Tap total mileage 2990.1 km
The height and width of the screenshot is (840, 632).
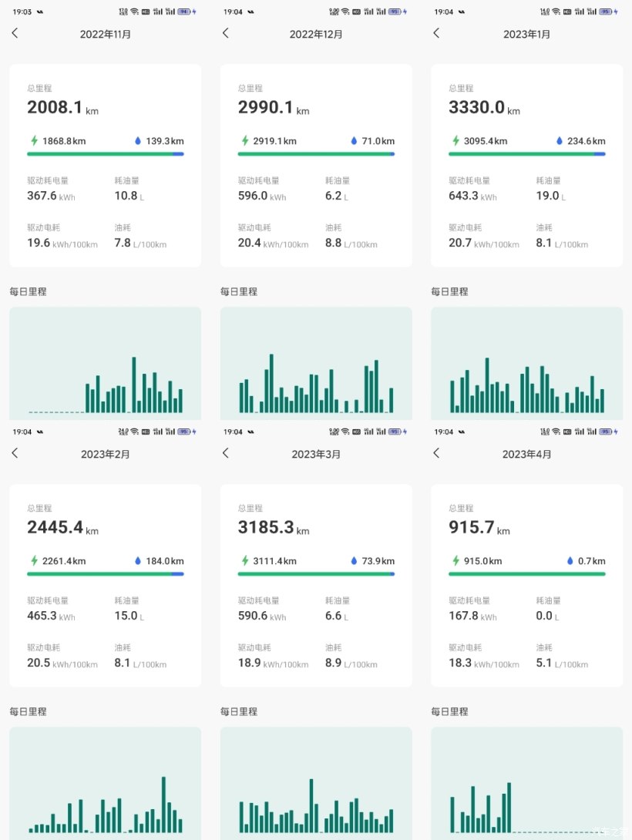click(x=274, y=107)
